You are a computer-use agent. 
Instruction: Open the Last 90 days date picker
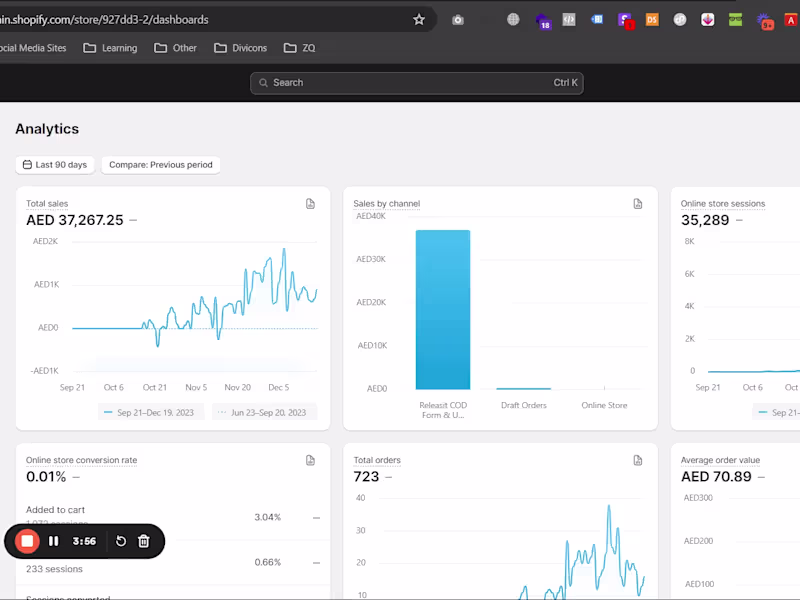(x=55, y=165)
